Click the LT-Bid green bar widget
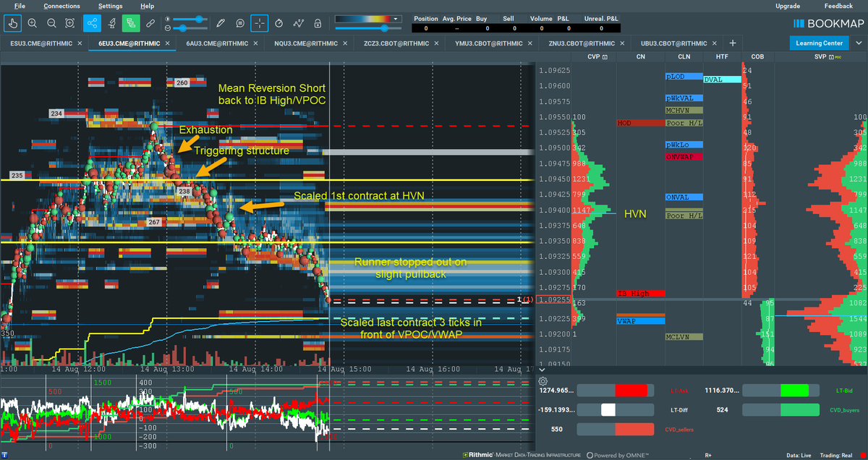868x460 pixels. tap(781, 391)
